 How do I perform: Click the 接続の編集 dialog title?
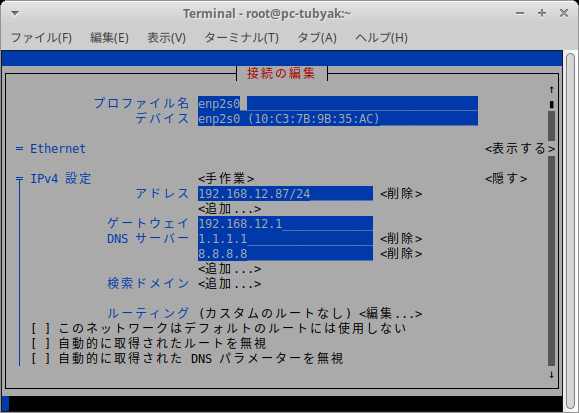click(x=281, y=73)
